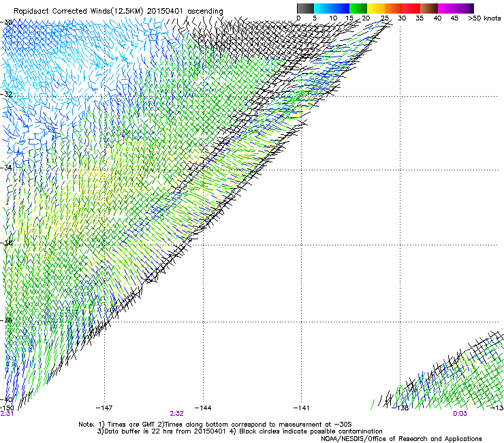The height and width of the screenshot is (443, 504).
Task: Select the "45" legend scale label
Action: click(454, 18)
